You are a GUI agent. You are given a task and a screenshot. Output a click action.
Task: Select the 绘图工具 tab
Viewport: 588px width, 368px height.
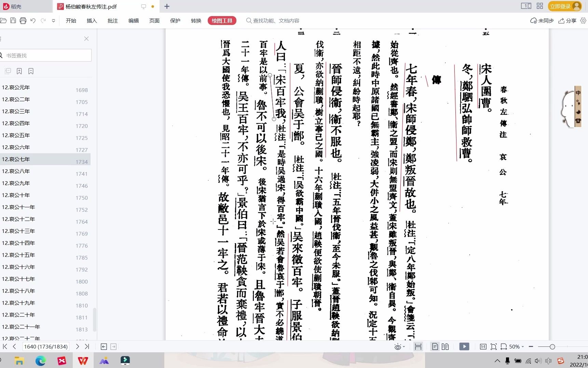pos(222,21)
